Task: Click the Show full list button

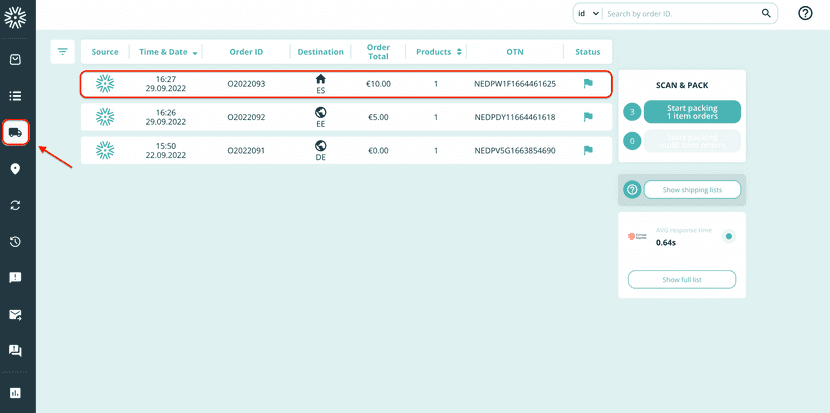Action: pos(681,279)
